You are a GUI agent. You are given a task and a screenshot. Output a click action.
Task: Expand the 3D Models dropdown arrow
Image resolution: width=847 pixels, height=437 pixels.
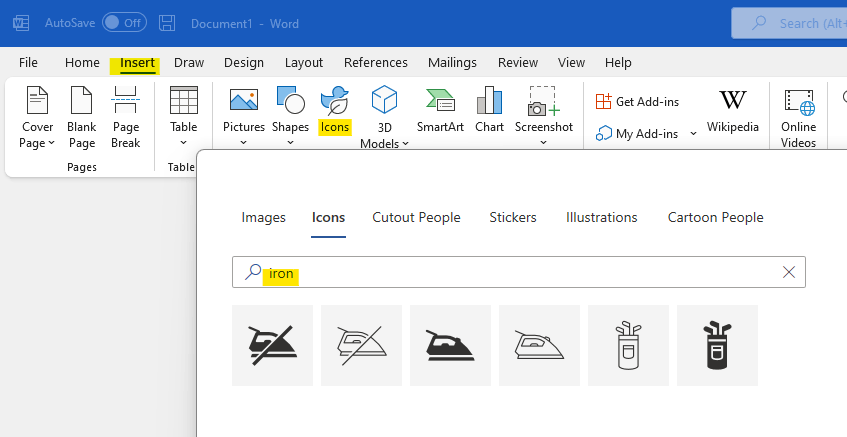[406, 144]
